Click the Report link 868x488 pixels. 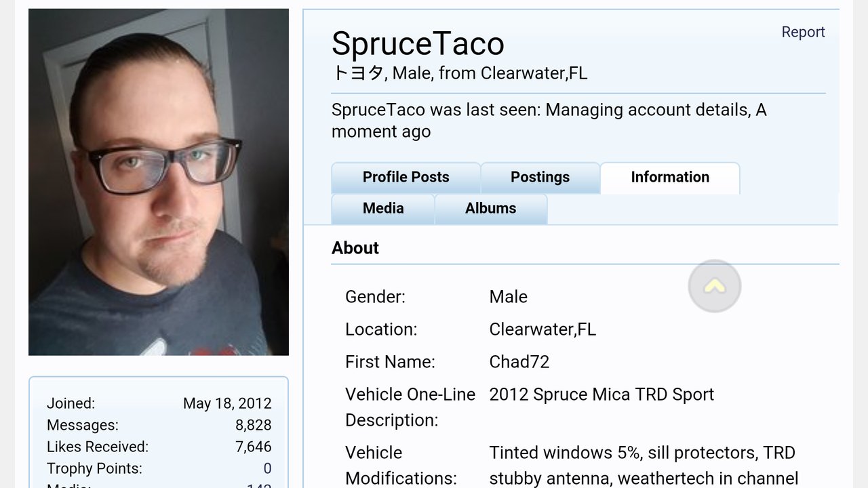click(803, 32)
